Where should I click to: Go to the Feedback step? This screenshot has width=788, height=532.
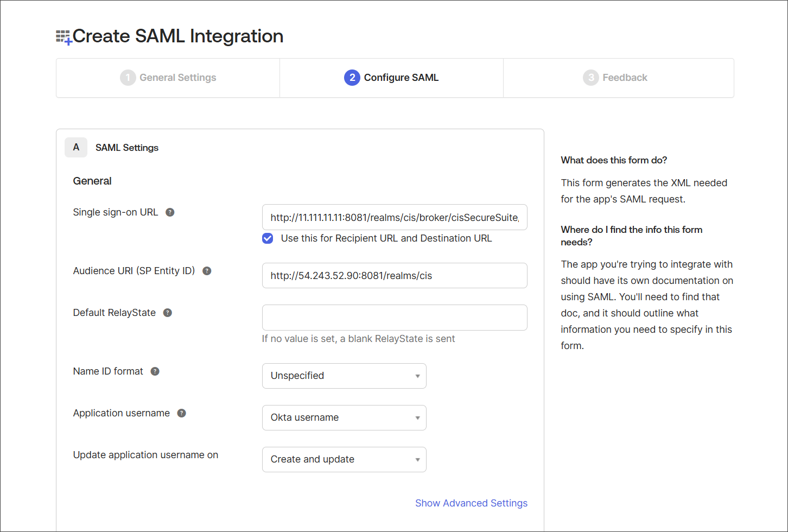(x=619, y=78)
